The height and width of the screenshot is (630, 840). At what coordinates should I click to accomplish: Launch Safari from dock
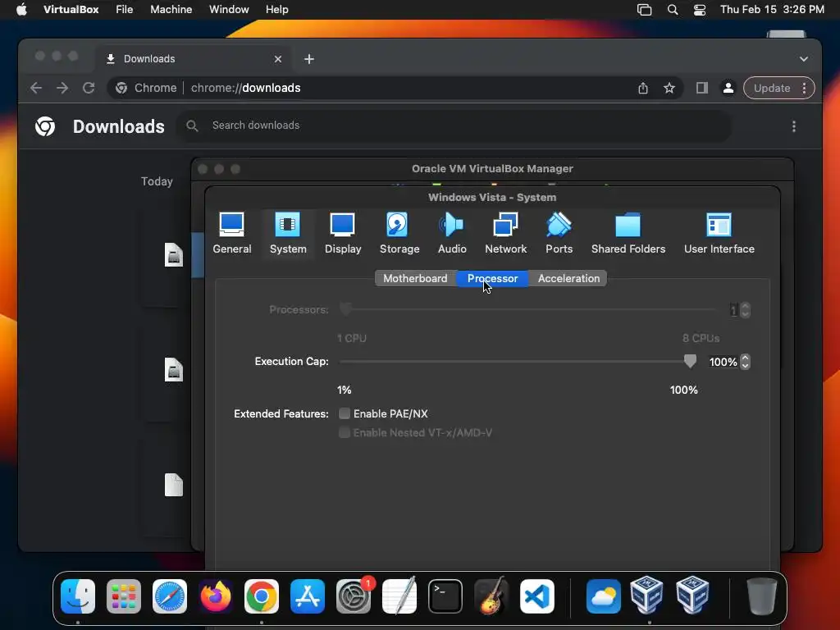pyautogui.click(x=170, y=596)
